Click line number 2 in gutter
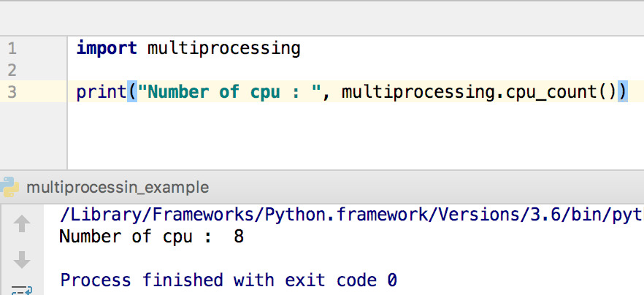 12,70
